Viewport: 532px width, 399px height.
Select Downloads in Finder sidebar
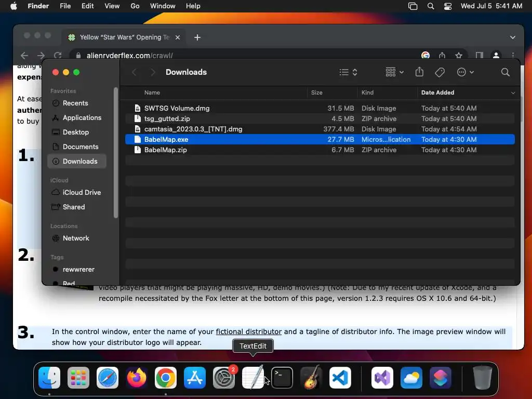[77, 161]
